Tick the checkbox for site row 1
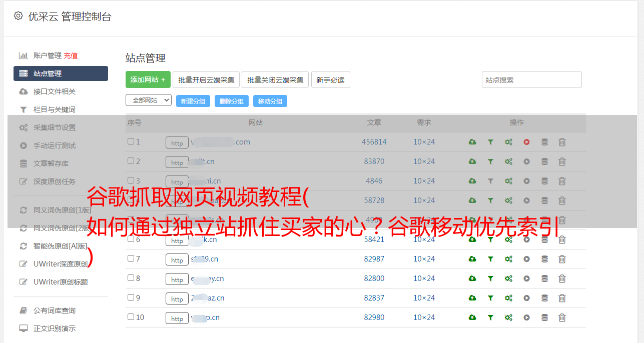Image resolution: width=644 pixels, height=343 pixels. click(131, 141)
